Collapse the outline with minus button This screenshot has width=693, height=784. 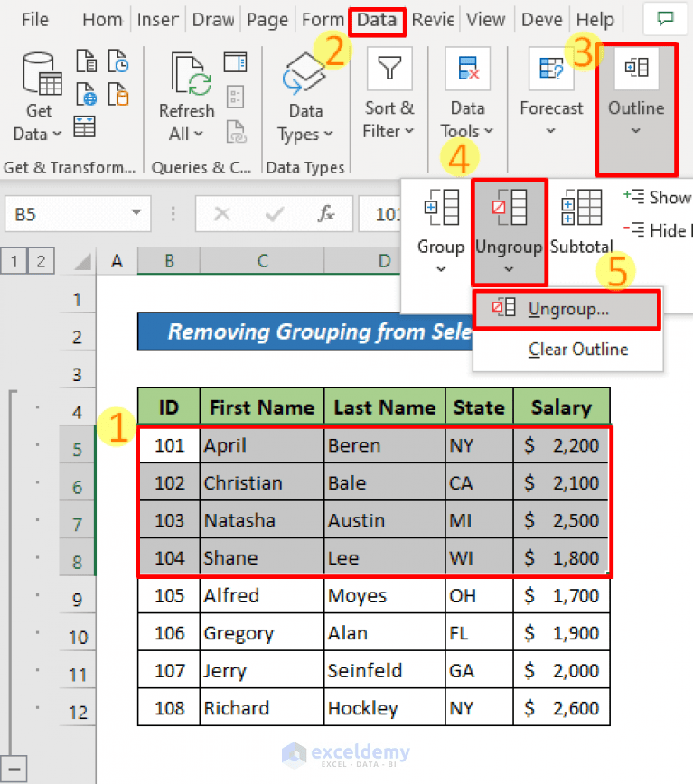point(14,770)
